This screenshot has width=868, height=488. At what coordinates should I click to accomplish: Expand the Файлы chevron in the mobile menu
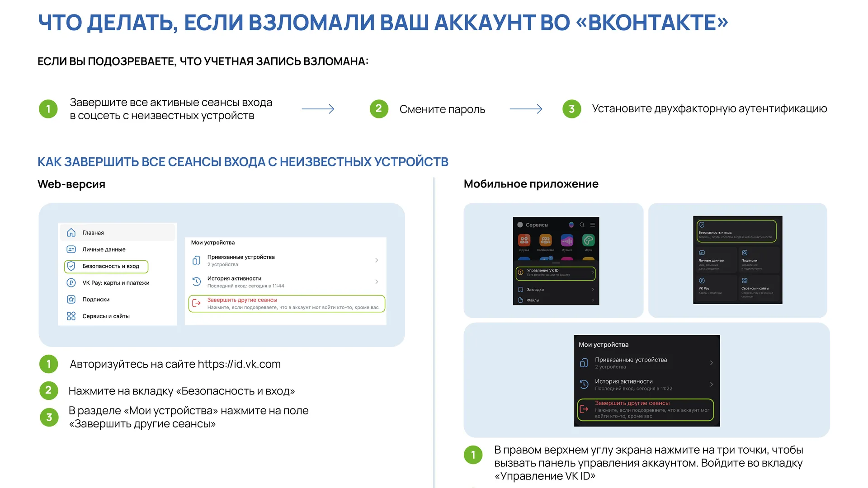[x=593, y=300]
